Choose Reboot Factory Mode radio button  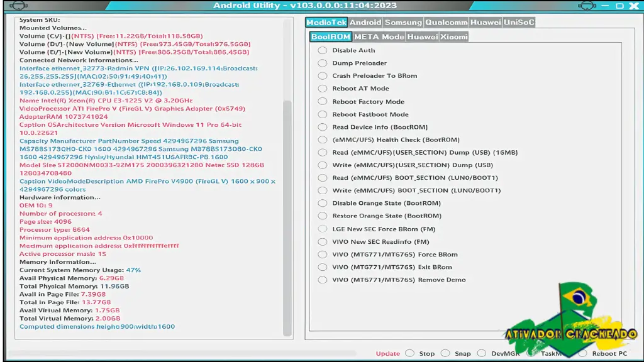323,101
